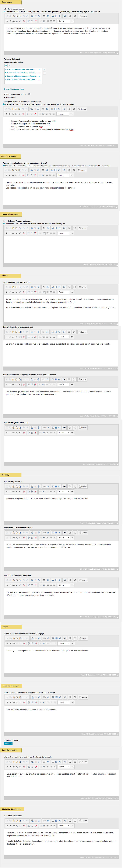This screenshot has height=868, width=123.
Task: Toggle italic in the équipe pédagogique editor
Action: point(10,233)
